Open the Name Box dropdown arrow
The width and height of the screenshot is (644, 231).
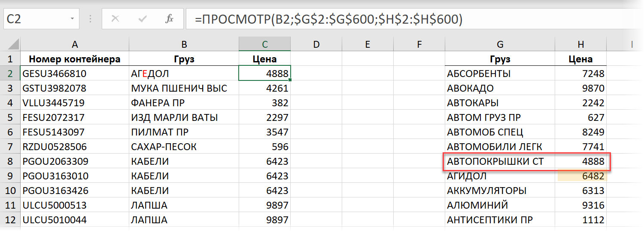(x=72, y=19)
